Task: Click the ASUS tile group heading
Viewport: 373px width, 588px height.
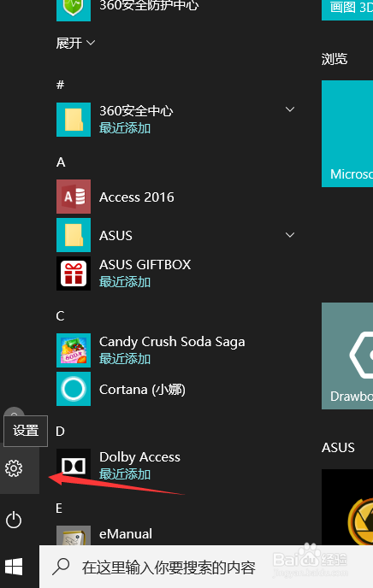Action: click(x=338, y=447)
